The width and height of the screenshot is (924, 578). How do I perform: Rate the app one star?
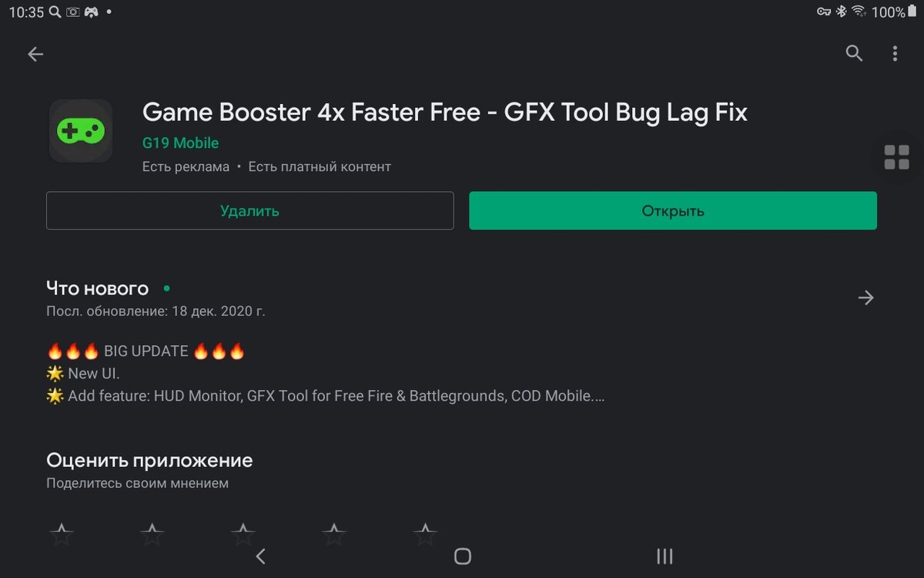coord(62,533)
